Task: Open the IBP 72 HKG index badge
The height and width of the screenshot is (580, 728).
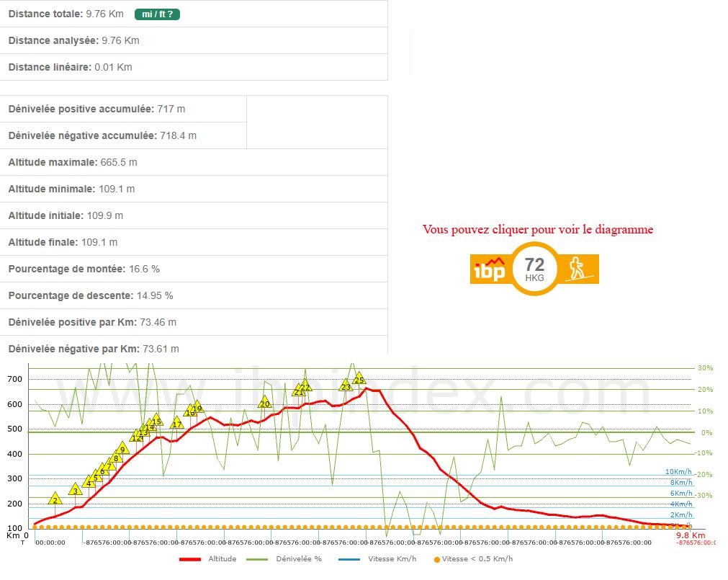Action: [534, 269]
